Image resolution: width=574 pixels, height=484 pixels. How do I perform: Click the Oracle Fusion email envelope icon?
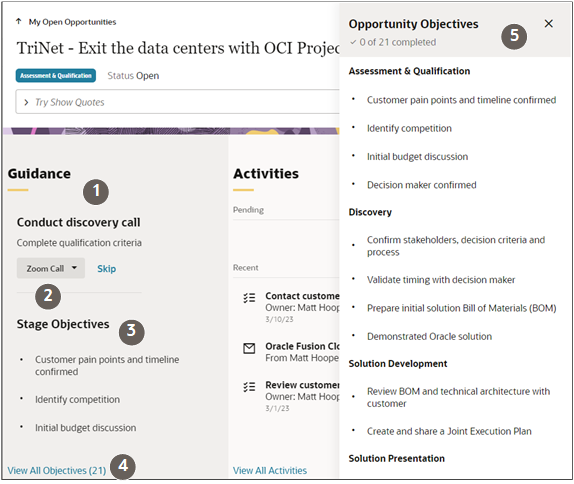pyautogui.click(x=249, y=348)
